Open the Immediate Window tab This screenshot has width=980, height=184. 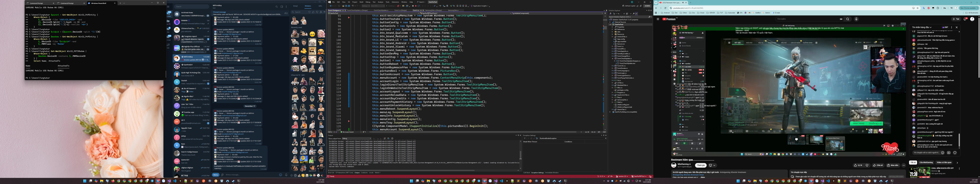click(x=552, y=173)
